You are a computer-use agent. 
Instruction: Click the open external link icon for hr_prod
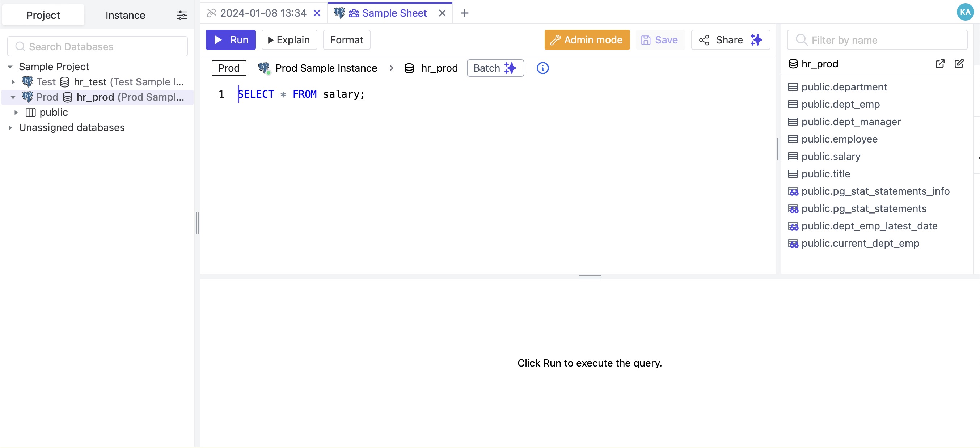[x=940, y=63]
